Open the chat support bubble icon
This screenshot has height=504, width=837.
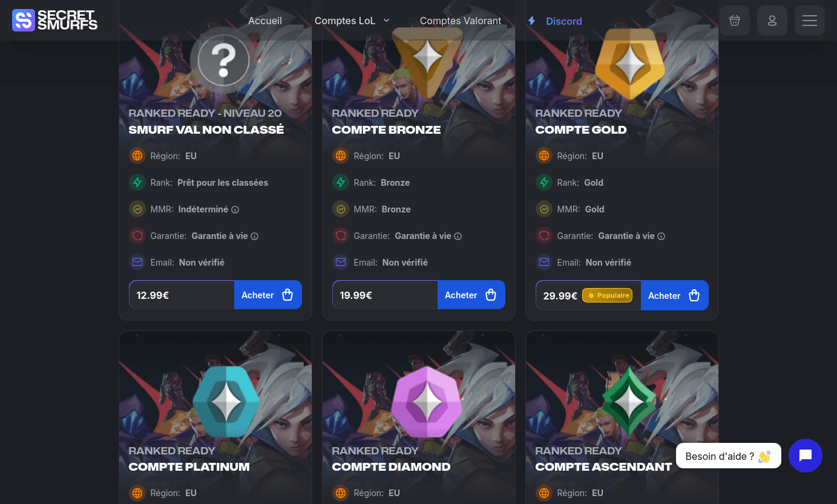pyautogui.click(x=805, y=456)
